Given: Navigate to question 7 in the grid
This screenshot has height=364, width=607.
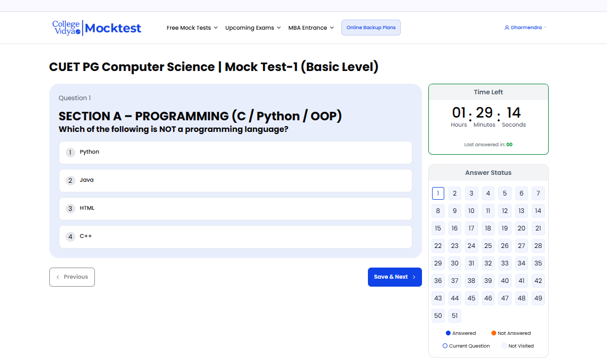Looking at the screenshot, I should 538,193.
